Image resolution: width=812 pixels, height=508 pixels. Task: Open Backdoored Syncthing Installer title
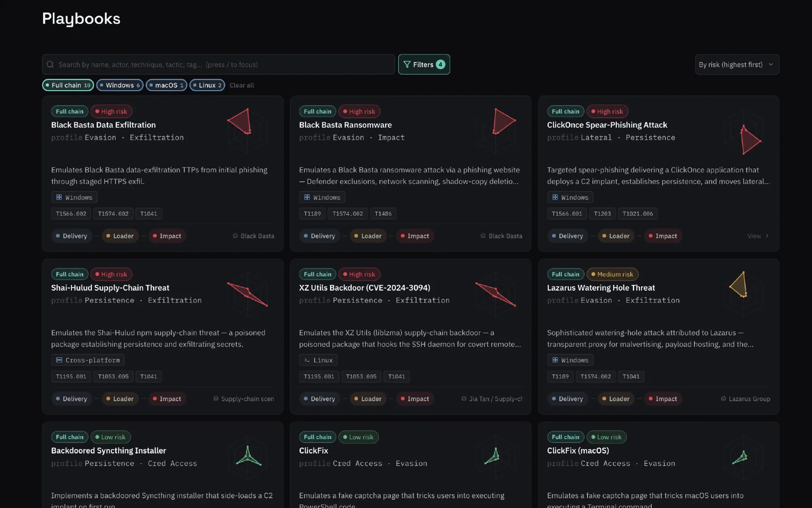tap(108, 450)
